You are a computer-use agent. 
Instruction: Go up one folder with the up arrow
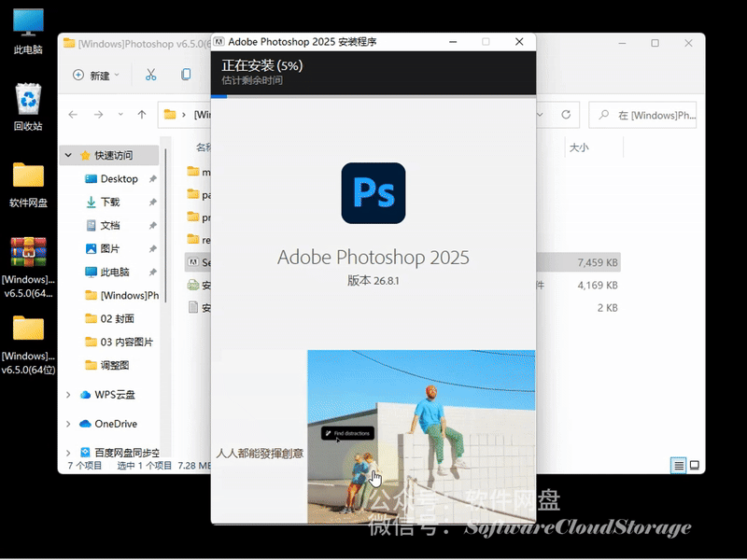point(142,115)
